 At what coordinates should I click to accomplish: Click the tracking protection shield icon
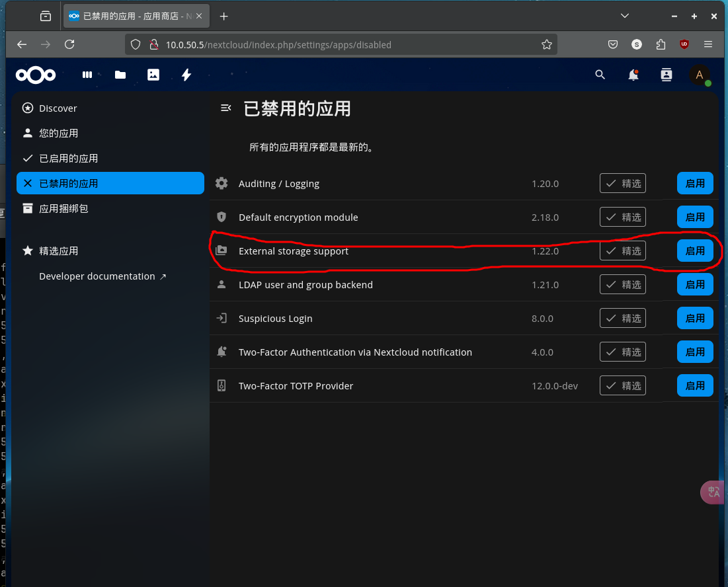tap(135, 44)
